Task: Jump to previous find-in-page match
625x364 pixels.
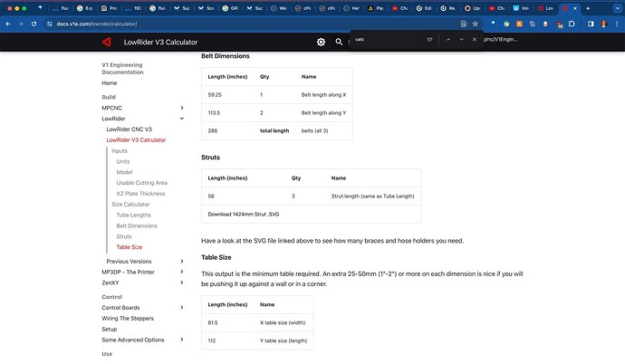Action: point(448,40)
